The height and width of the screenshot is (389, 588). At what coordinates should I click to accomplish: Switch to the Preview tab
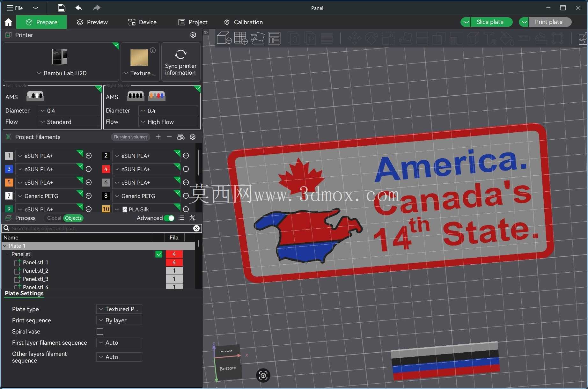92,22
